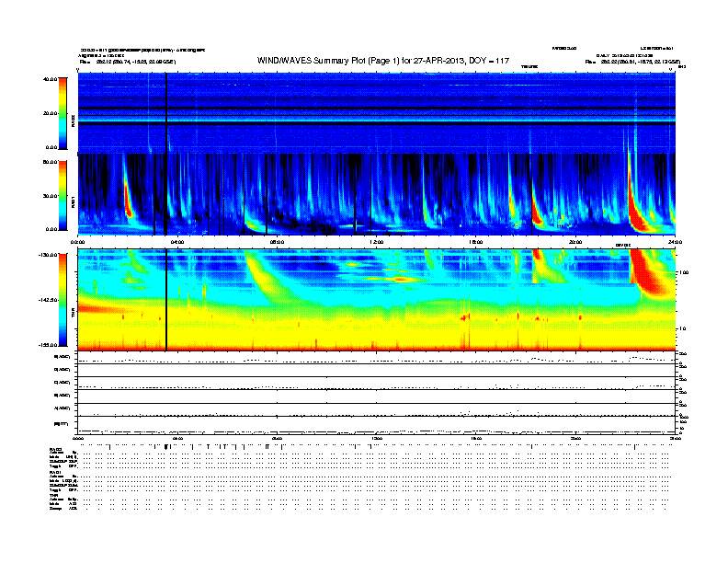Screen dimensions: 728x563
Task: Click the 10 frequency tick beside TNR panel
Action: [x=682, y=328]
